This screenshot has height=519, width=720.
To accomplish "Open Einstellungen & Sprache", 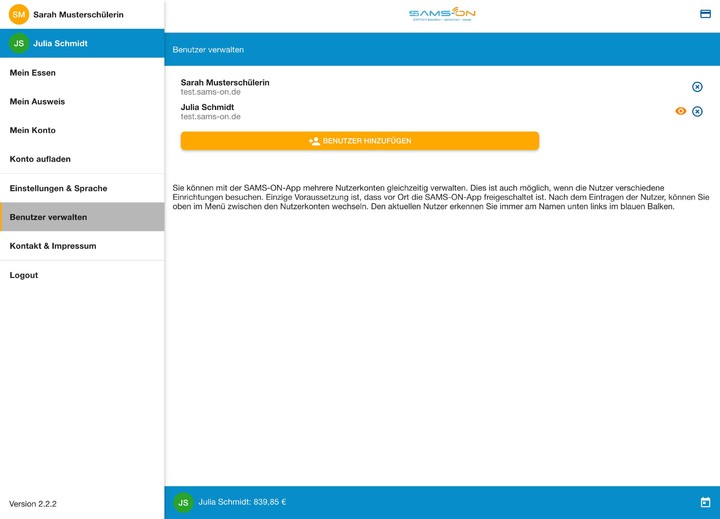I will pos(58,188).
